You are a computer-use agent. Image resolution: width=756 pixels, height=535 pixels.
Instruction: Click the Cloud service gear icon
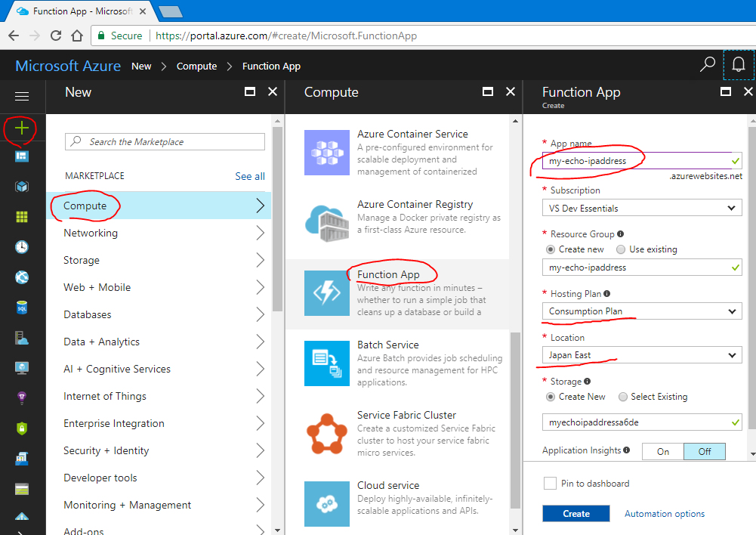tap(326, 504)
